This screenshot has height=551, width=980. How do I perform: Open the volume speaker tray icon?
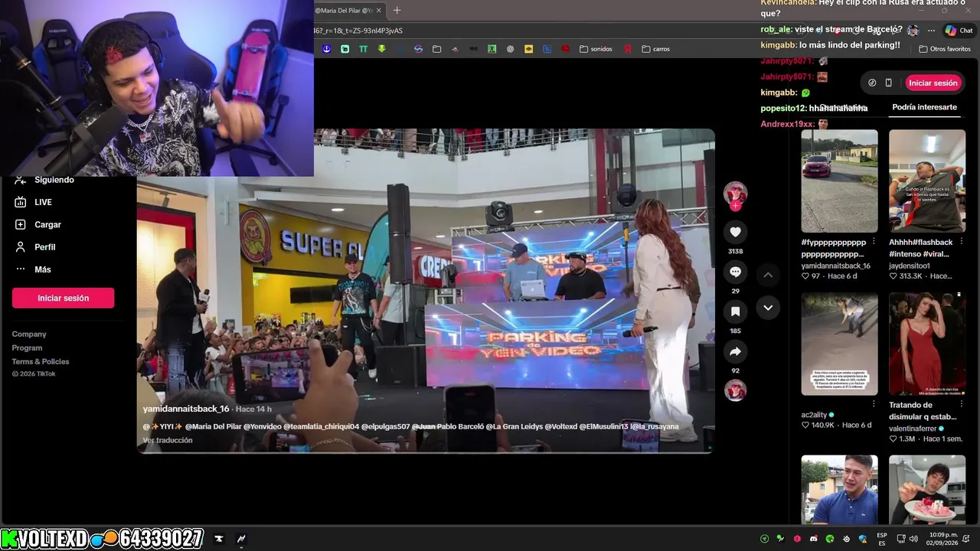pos(913,539)
